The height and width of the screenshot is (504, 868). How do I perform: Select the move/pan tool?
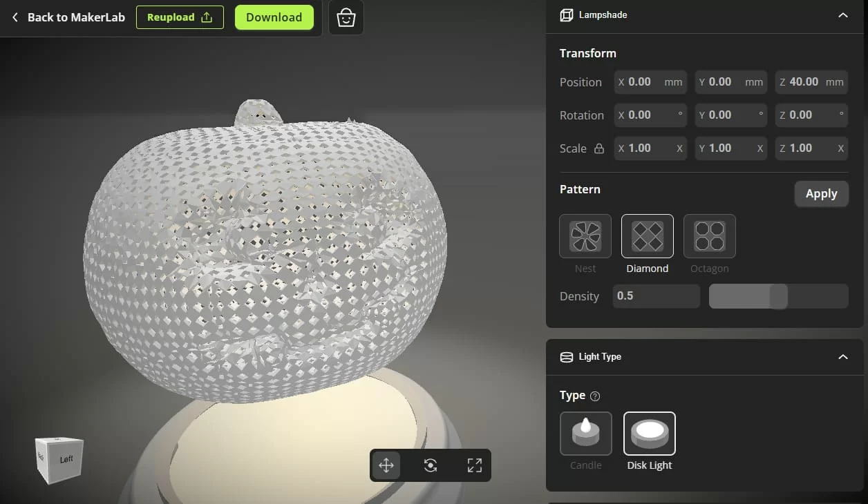(x=386, y=465)
